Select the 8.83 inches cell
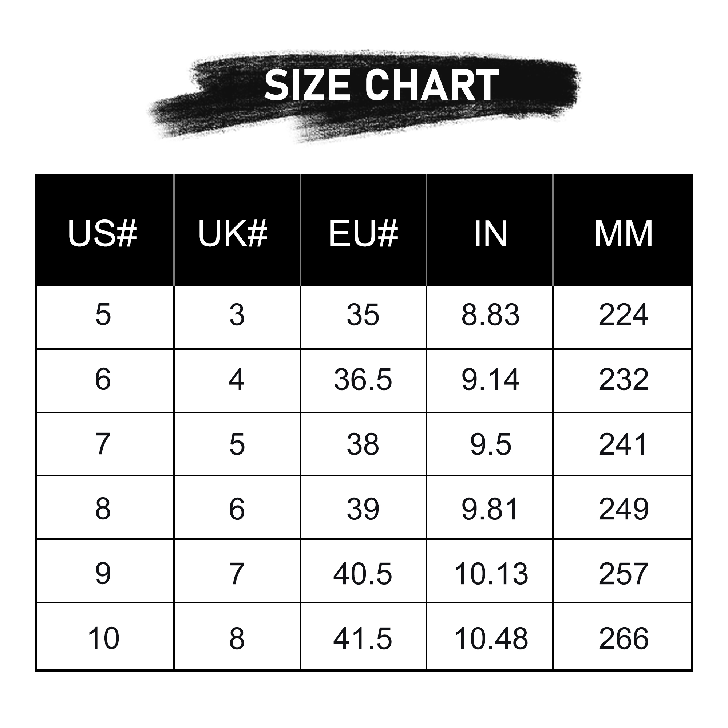 491,315
